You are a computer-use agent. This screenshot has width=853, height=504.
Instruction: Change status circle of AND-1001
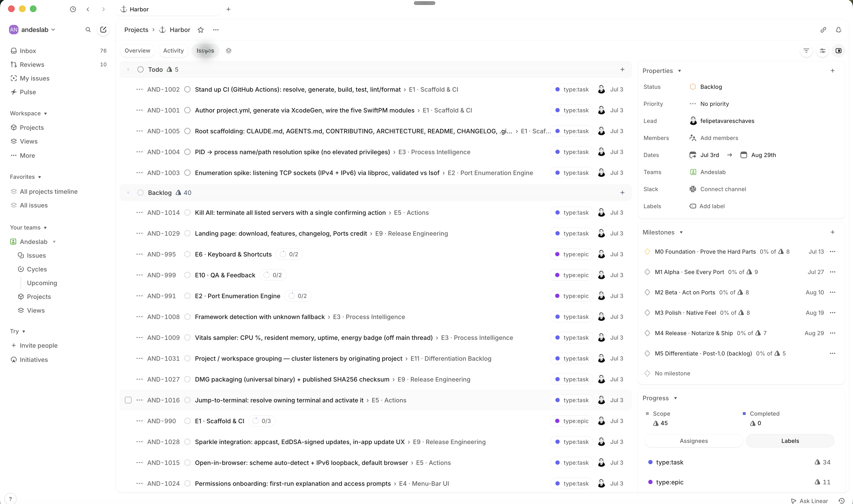[187, 110]
